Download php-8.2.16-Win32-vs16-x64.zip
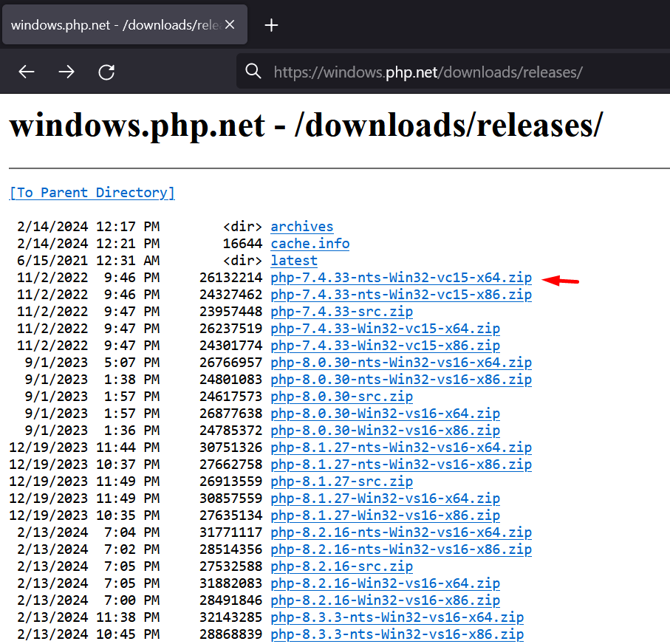This screenshot has width=670, height=644. click(x=385, y=583)
